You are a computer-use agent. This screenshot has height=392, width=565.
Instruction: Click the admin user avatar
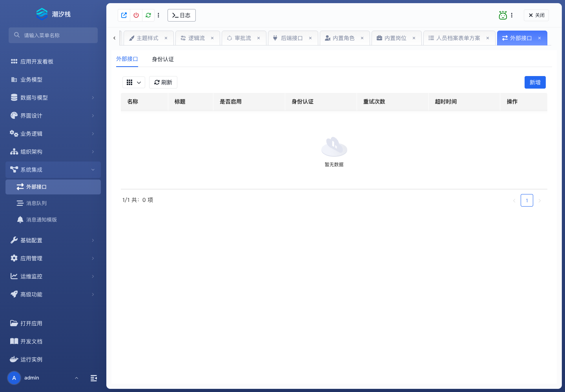(x=14, y=378)
